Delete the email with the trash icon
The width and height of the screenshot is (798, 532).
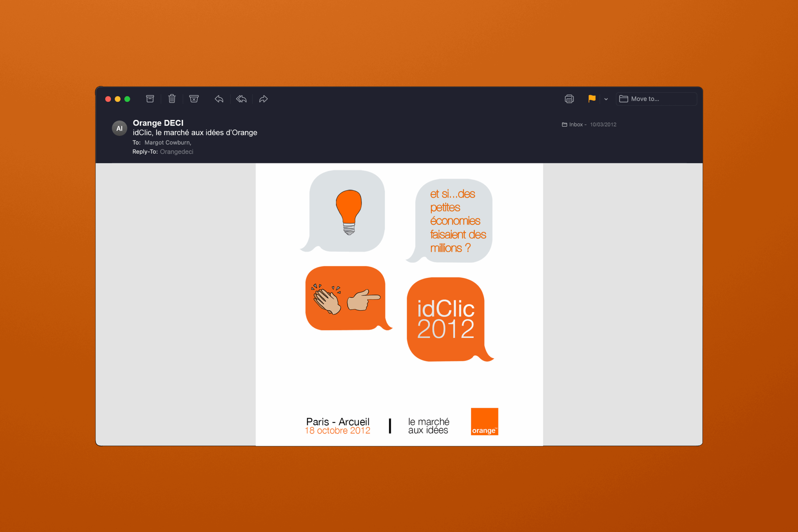point(172,99)
